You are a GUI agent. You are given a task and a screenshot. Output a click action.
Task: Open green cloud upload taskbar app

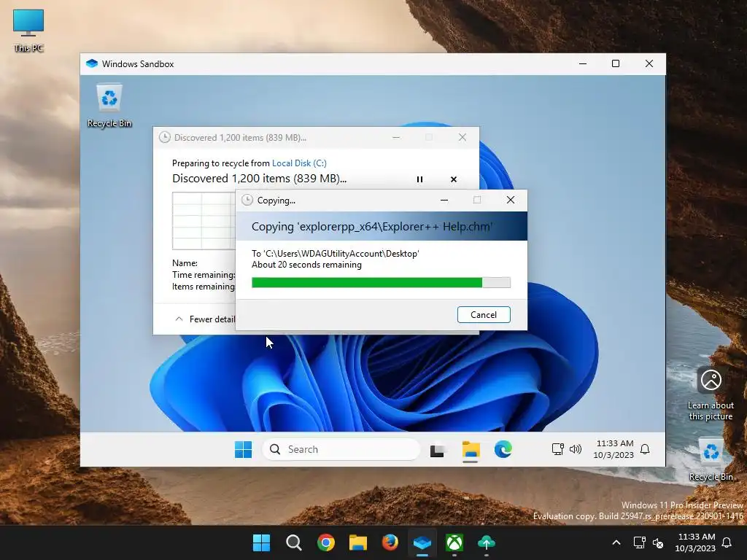[x=487, y=542]
